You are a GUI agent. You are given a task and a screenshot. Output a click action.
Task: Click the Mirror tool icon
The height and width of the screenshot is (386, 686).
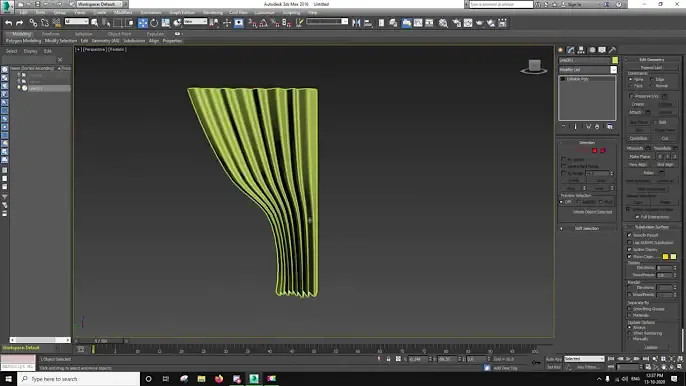tap(356, 23)
